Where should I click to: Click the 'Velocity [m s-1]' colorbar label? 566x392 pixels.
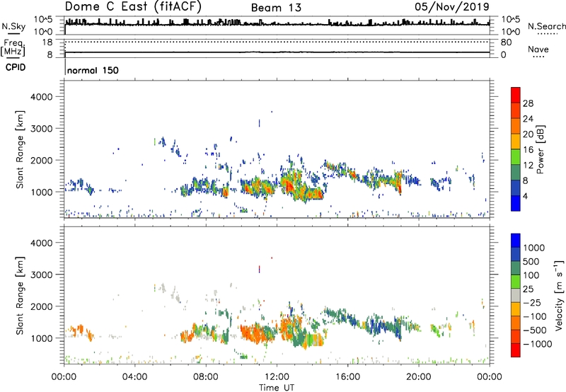(x=560, y=295)
